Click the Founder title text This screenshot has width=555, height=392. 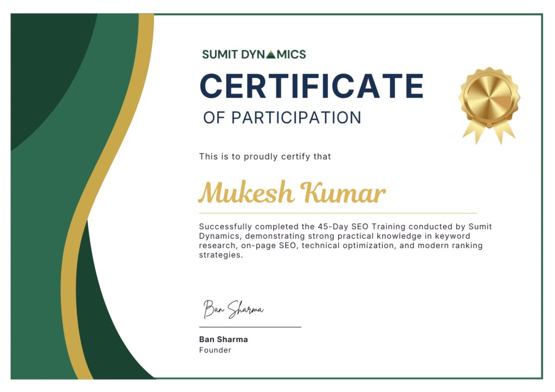point(215,350)
